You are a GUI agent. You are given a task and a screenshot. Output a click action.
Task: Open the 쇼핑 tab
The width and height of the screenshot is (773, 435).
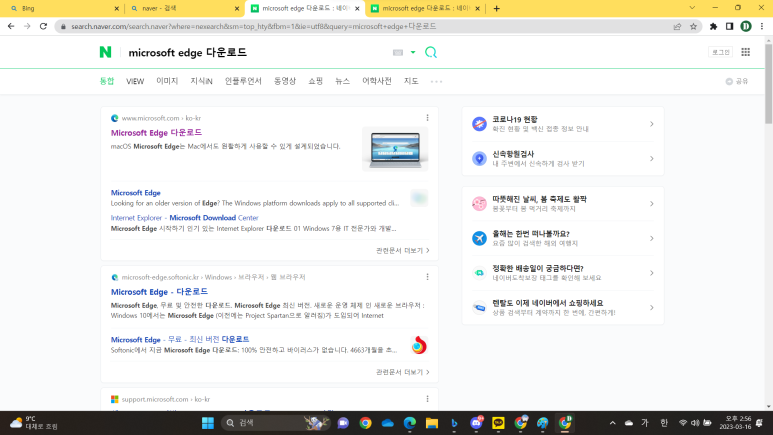(316, 81)
